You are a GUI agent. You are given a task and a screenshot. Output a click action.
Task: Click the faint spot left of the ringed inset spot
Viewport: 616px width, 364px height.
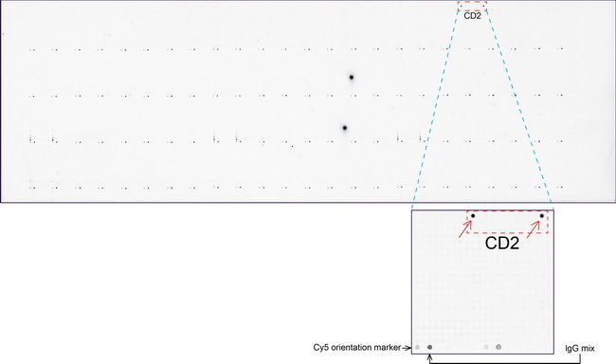(x=486, y=347)
